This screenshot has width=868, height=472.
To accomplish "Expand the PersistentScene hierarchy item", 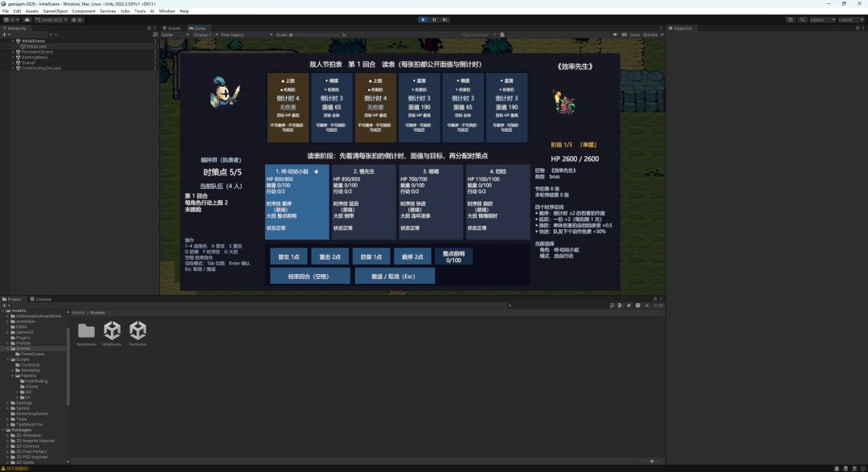I will pos(14,52).
